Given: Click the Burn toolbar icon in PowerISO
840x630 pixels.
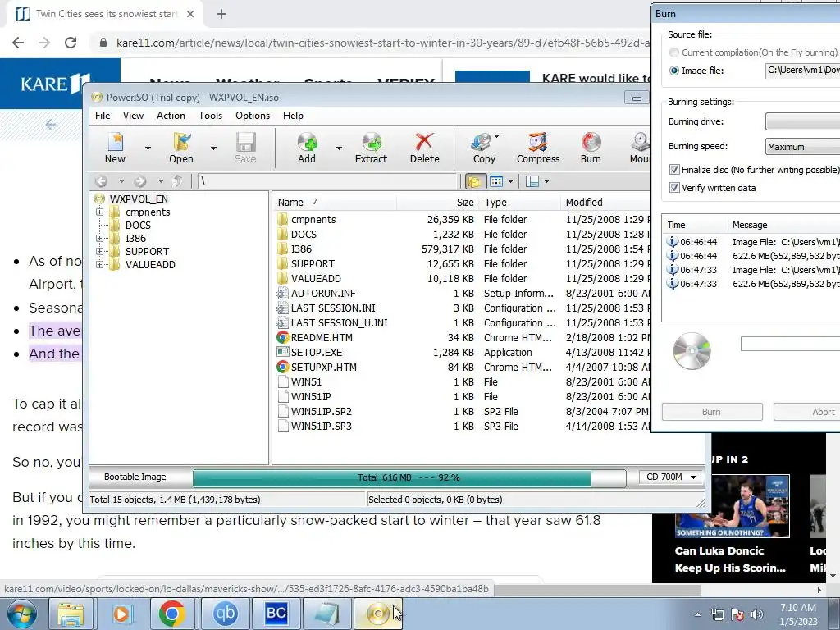Looking at the screenshot, I should pyautogui.click(x=591, y=148).
